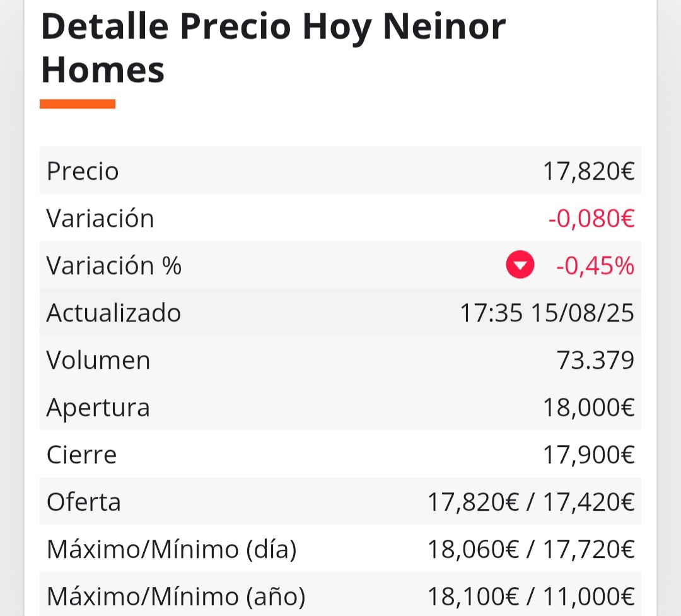Click the Máximo/Mínimo (año) label
Viewport: 681px width, 616px height.
tap(176, 596)
